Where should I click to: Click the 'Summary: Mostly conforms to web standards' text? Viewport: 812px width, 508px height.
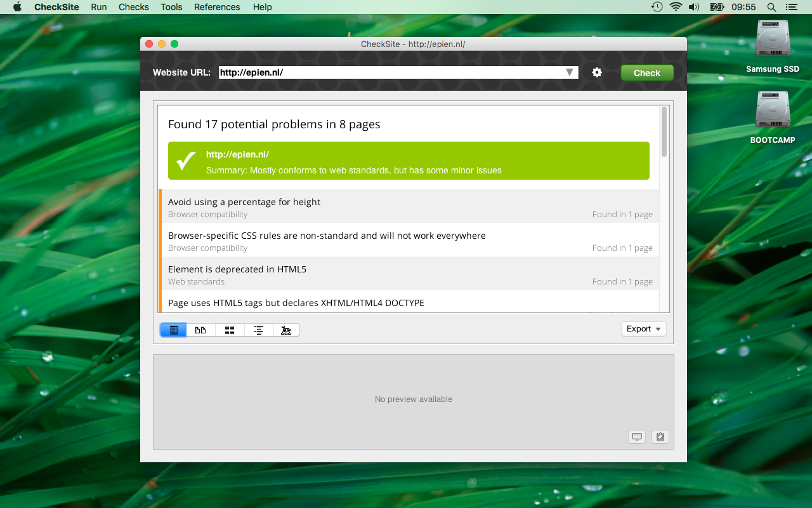[354, 170]
